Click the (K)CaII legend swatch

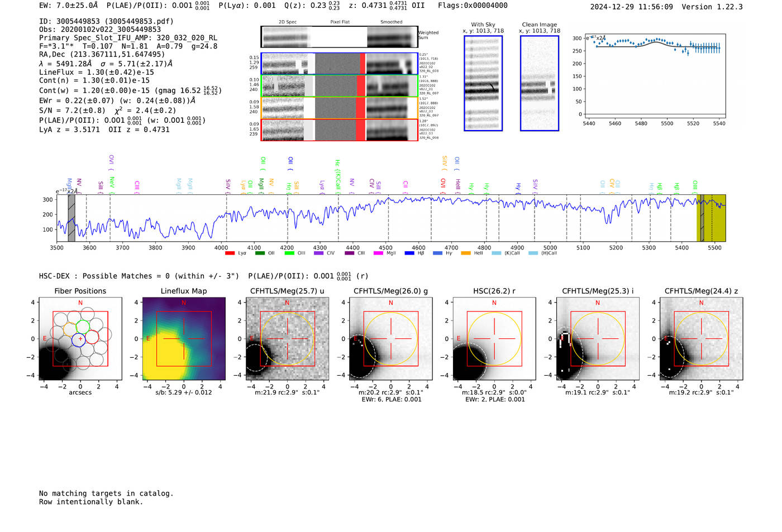[x=497, y=253]
